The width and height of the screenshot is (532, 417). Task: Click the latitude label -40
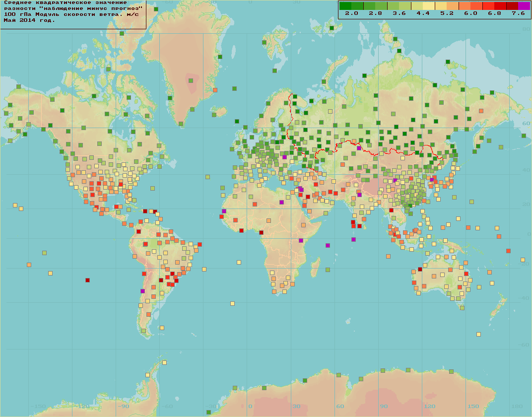525,298
